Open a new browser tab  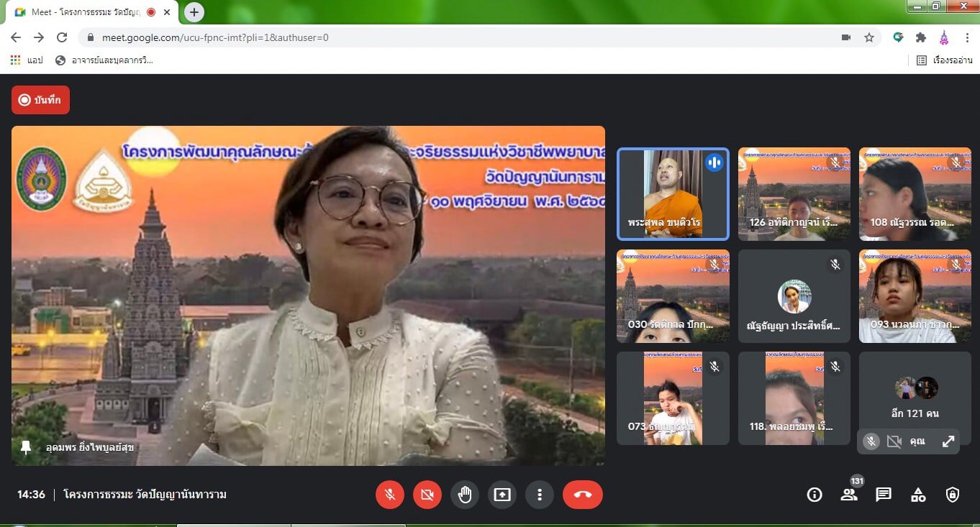pos(194,12)
